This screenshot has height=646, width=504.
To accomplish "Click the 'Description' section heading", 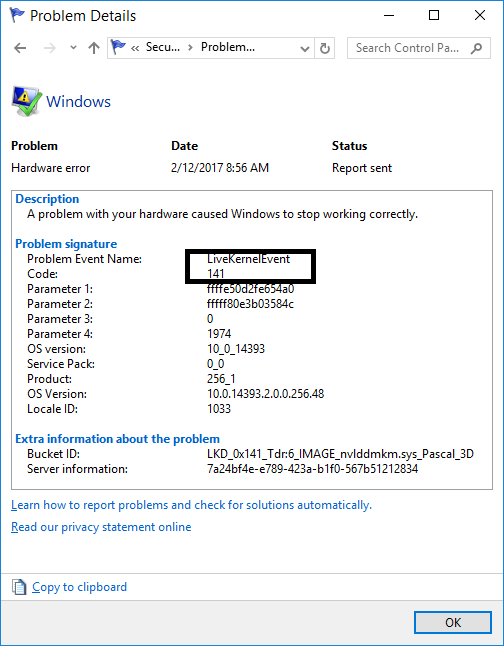I will (47, 199).
